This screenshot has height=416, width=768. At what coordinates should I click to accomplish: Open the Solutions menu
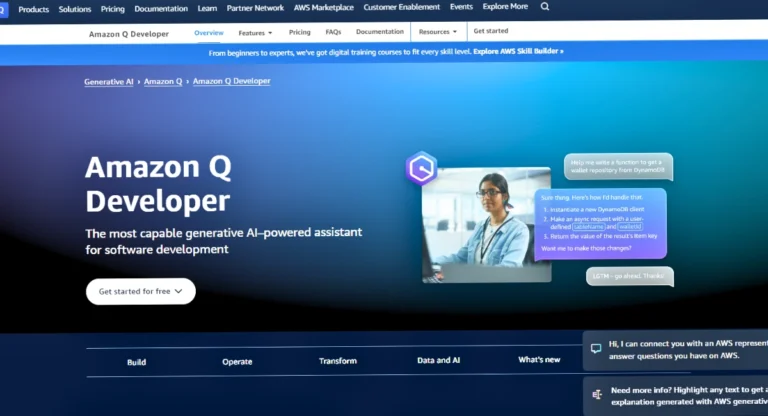[x=75, y=9]
